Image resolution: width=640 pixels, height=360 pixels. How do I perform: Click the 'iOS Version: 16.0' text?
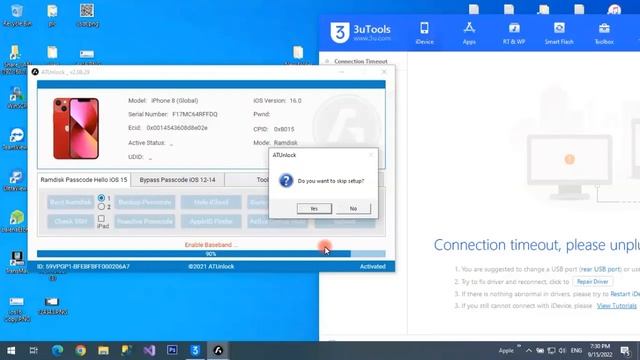tap(277, 100)
